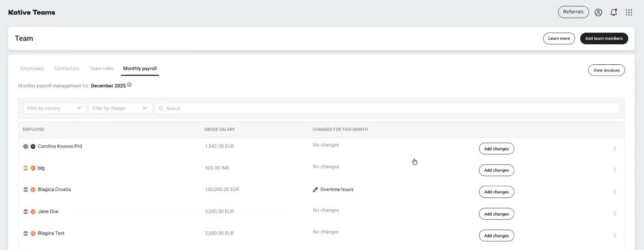Click the India flag beside blg
The width and height of the screenshot is (644, 250).
[26, 168]
